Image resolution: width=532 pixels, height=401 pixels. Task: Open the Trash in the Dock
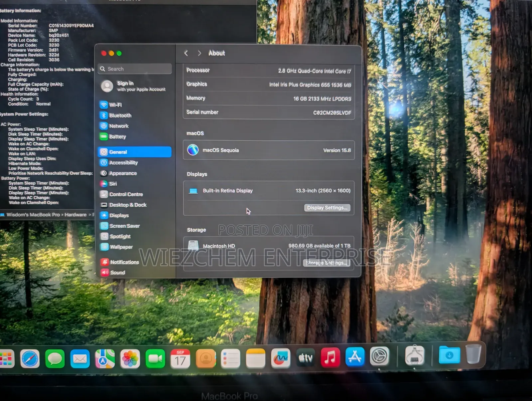tap(473, 354)
